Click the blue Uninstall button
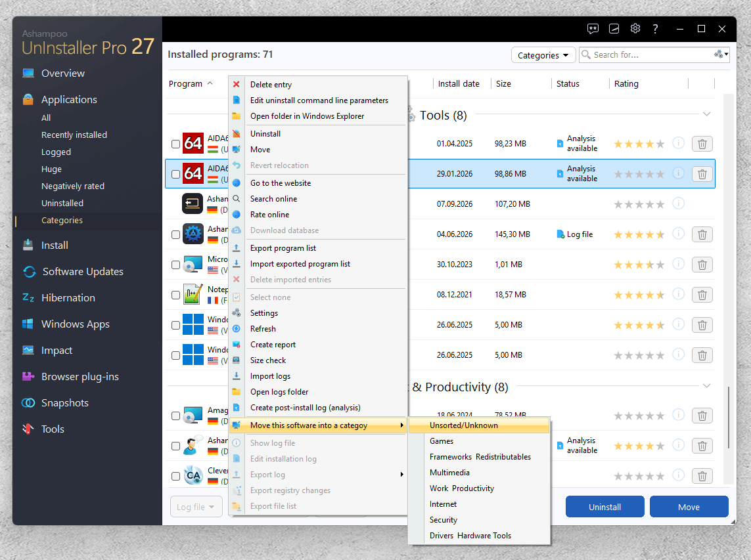Image resolution: width=751 pixels, height=560 pixels. coord(604,507)
